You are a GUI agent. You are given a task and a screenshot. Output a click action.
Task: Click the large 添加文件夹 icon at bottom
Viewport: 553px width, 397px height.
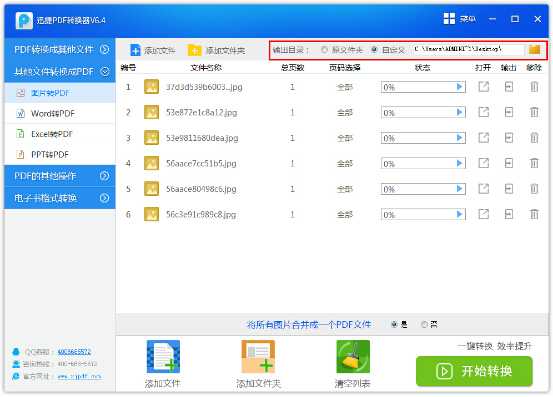coord(258,357)
